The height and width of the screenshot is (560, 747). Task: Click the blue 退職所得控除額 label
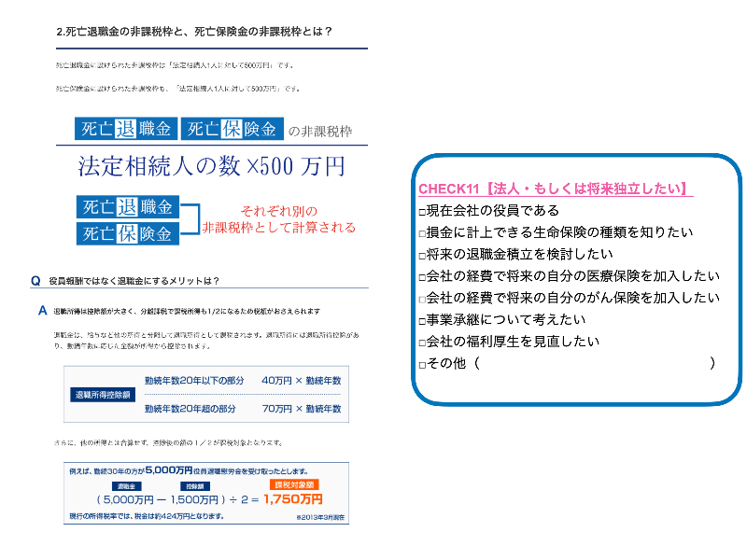pyautogui.click(x=103, y=394)
